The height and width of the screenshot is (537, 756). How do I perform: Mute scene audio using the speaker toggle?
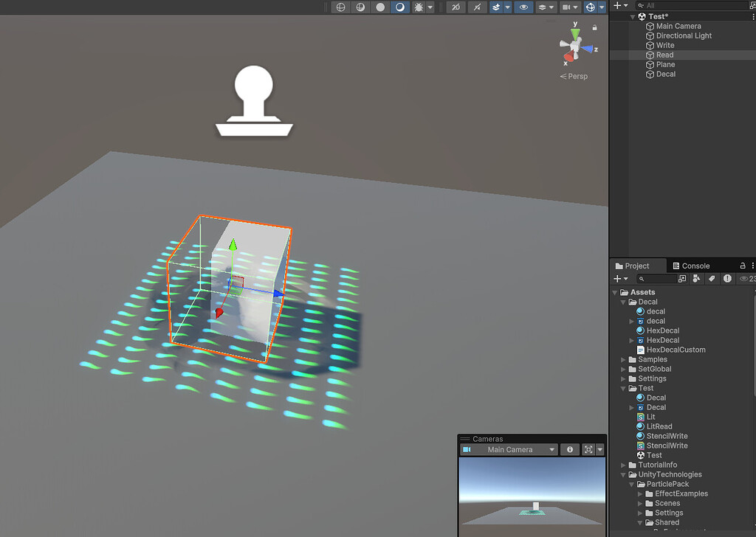(477, 7)
